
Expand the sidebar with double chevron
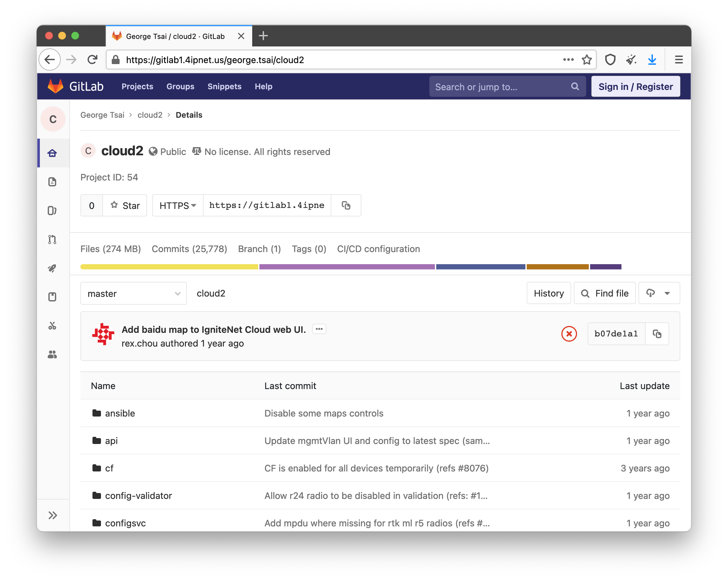53,515
